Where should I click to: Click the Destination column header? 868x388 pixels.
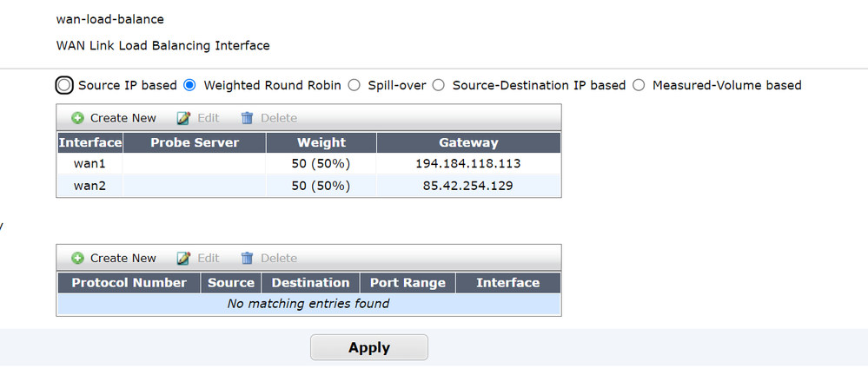310,282
